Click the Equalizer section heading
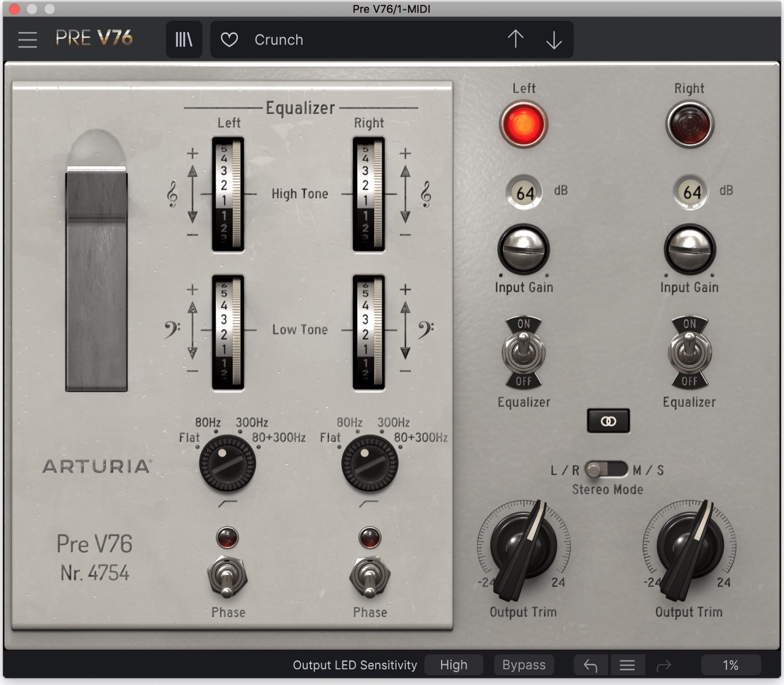This screenshot has width=784, height=685. tap(300, 108)
